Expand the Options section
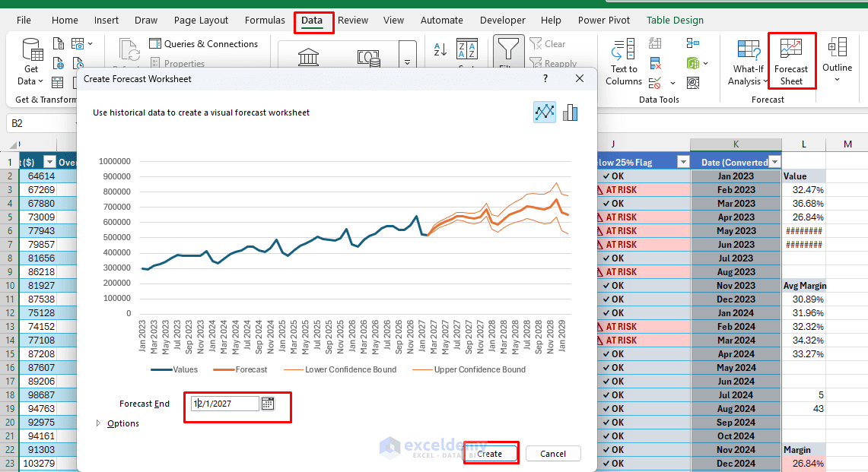868x472 pixels. coord(118,423)
